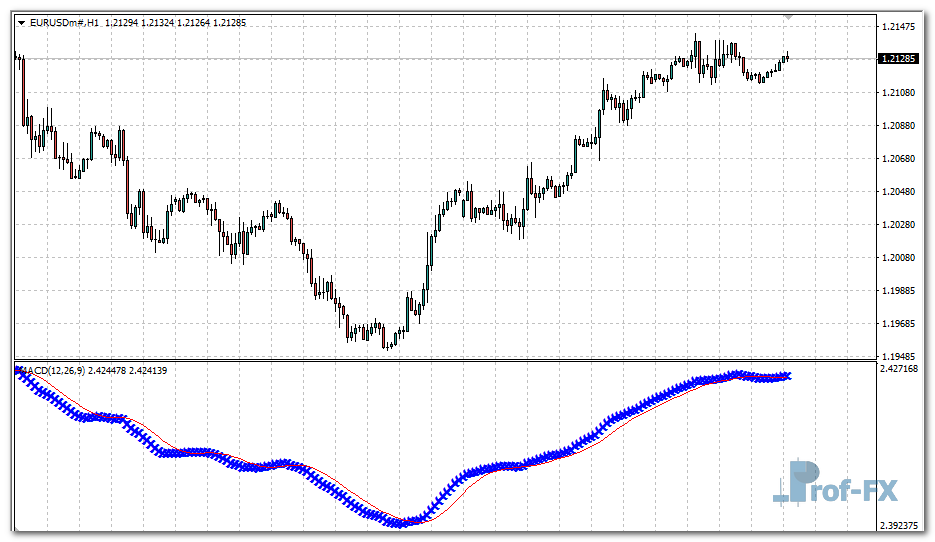Click the 1.20480 price axis level
The height and width of the screenshot is (542, 935).
click(900, 191)
